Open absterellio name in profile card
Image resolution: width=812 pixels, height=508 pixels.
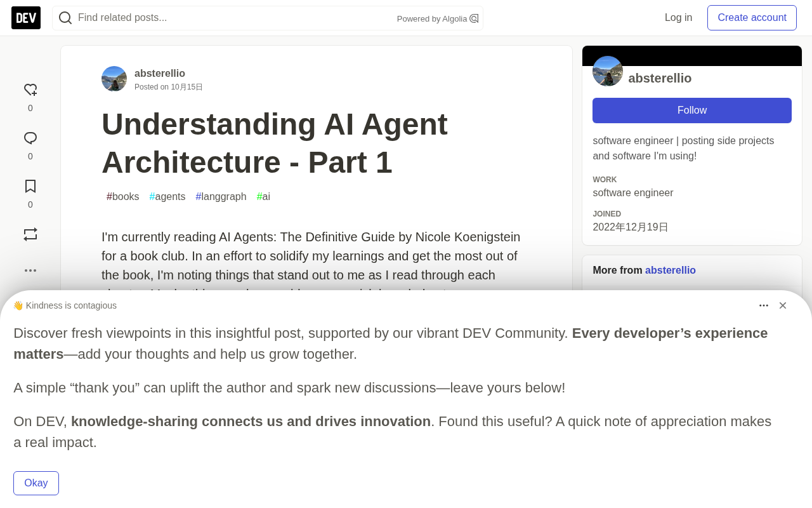pos(660,78)
